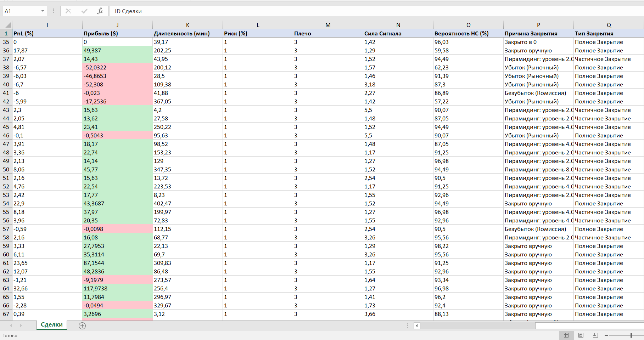Viewport: 644px width, 340px height.
Task: Open the Сделки sheet tab
Action: 52,325
